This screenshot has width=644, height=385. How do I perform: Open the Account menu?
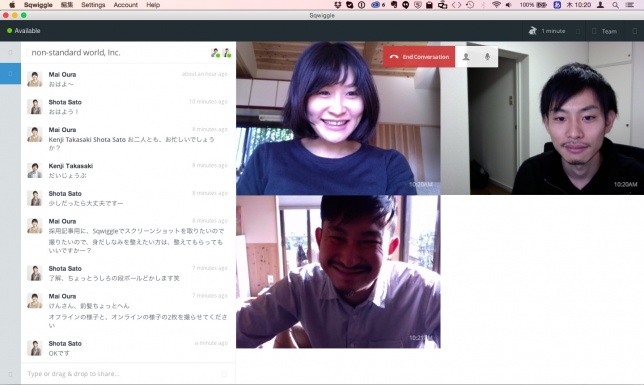click(x=125, y=5)
